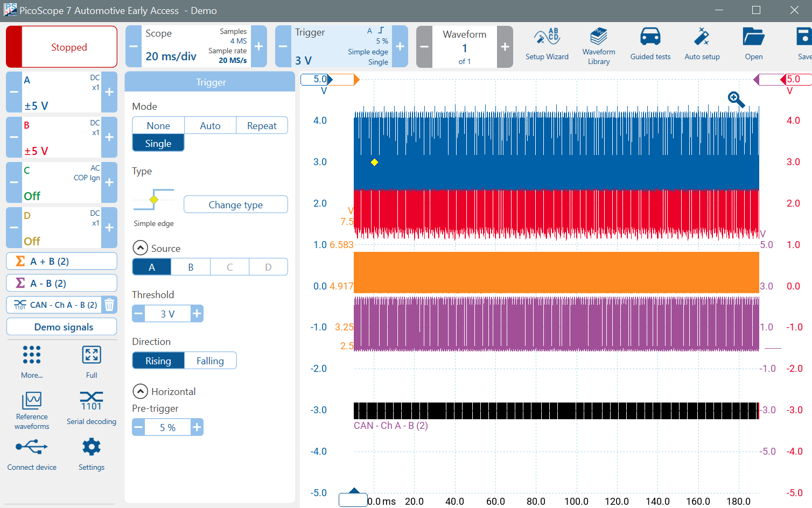Open channel A options panel
The image size is (812, 508).
[61, 92]
